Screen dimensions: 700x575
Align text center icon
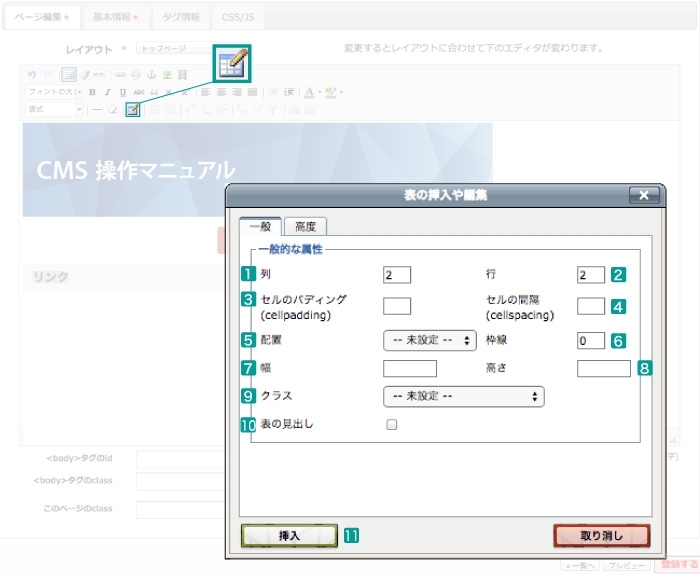tap(221, 92)
